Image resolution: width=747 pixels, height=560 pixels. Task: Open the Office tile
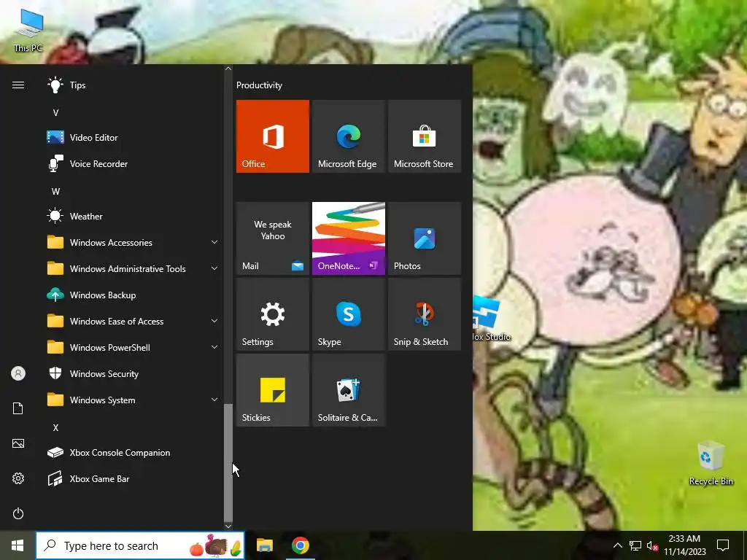click(x=273, y=136)
